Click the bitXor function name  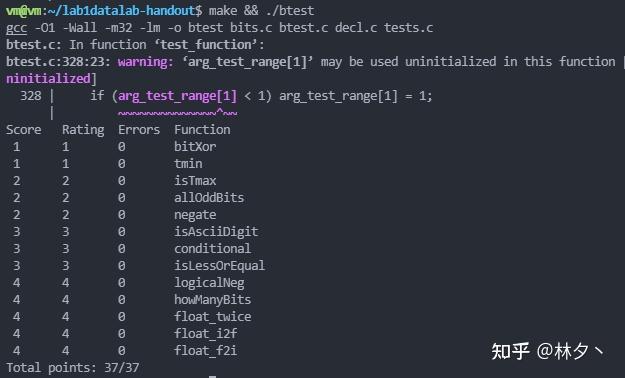[195, 147]
